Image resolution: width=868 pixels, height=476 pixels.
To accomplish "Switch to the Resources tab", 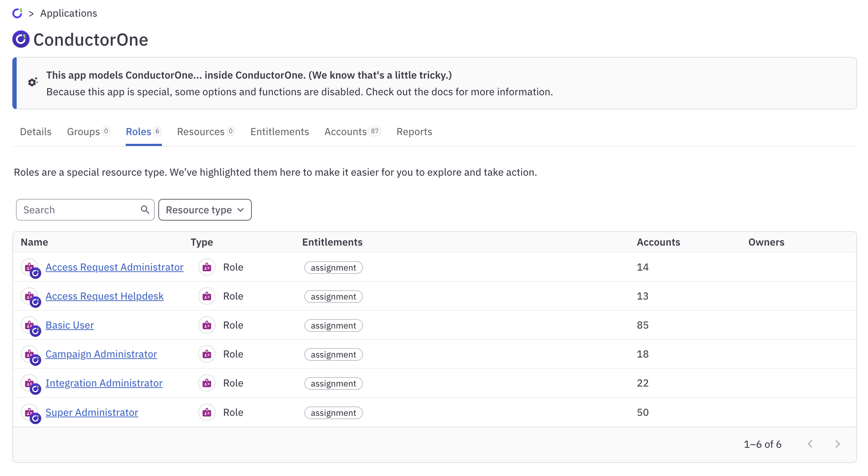I will point(206,131).
